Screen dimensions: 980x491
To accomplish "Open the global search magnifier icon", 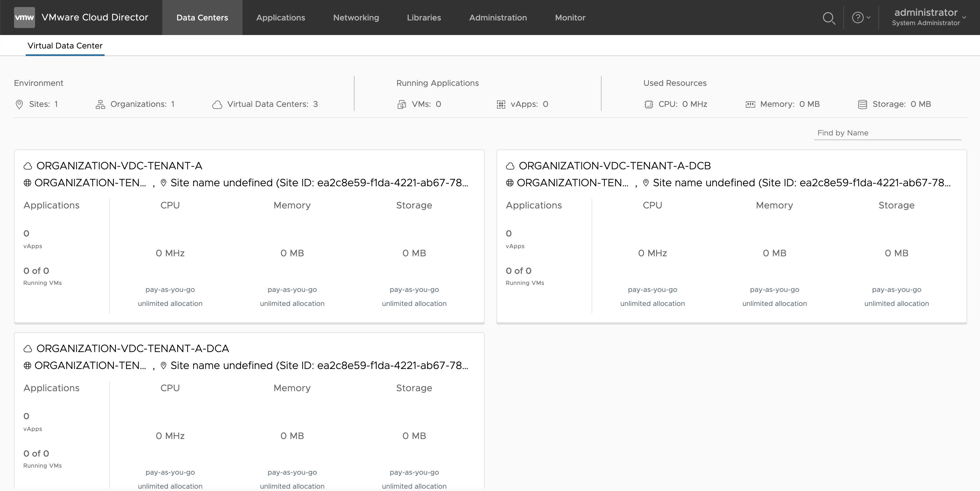I will coord(828,18).
